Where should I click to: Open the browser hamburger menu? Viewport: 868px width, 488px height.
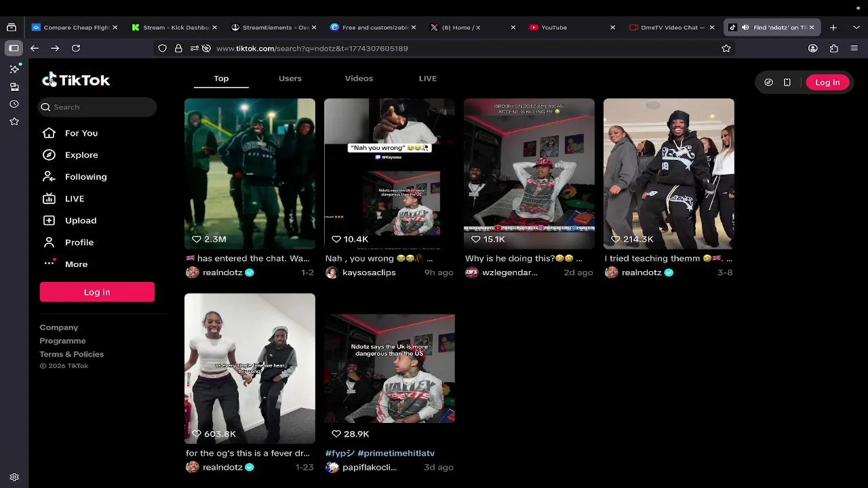[854, 48]
